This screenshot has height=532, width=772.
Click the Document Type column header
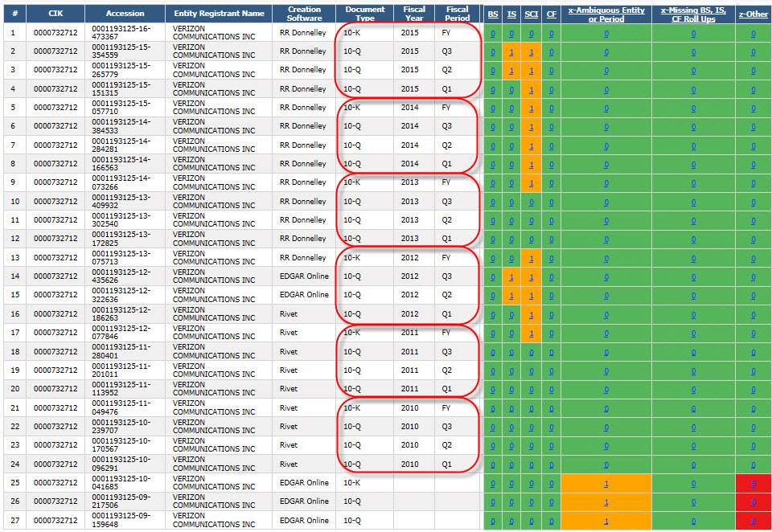[365, 14]
